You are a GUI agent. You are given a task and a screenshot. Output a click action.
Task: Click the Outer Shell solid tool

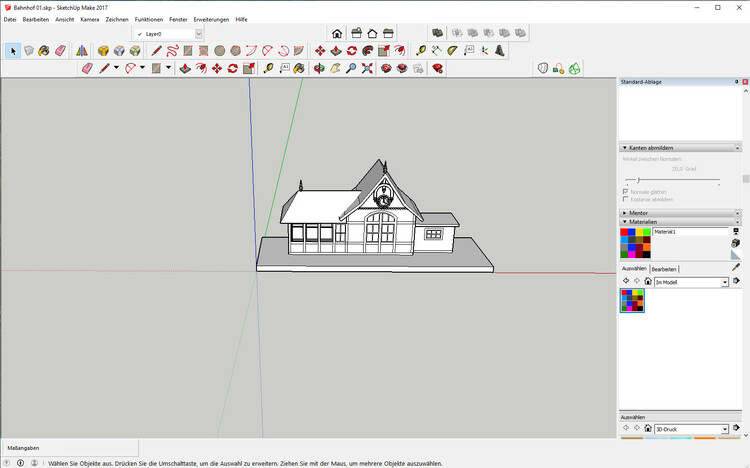coord(437,33)
